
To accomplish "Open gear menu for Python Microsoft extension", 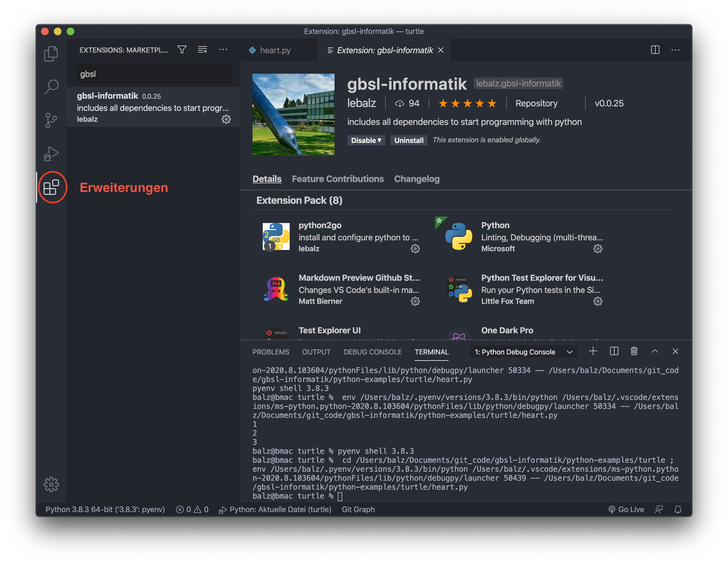I will click(598, 249).
